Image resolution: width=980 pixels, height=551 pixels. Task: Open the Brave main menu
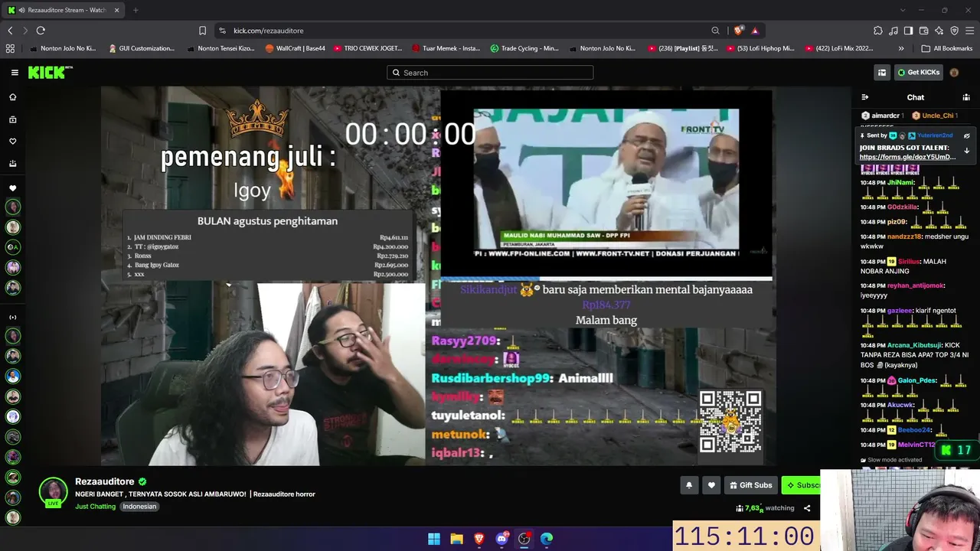click(970, 31)
